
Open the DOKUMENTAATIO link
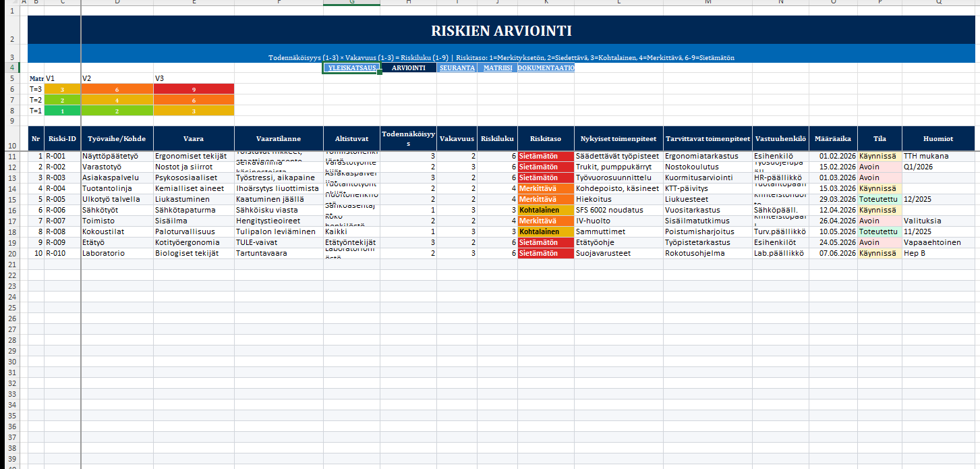coord(546,68)
